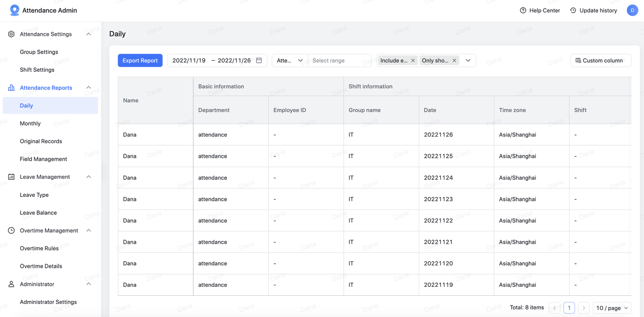
Task: Remove the "Include e..." filter tag
Action: 413,60
